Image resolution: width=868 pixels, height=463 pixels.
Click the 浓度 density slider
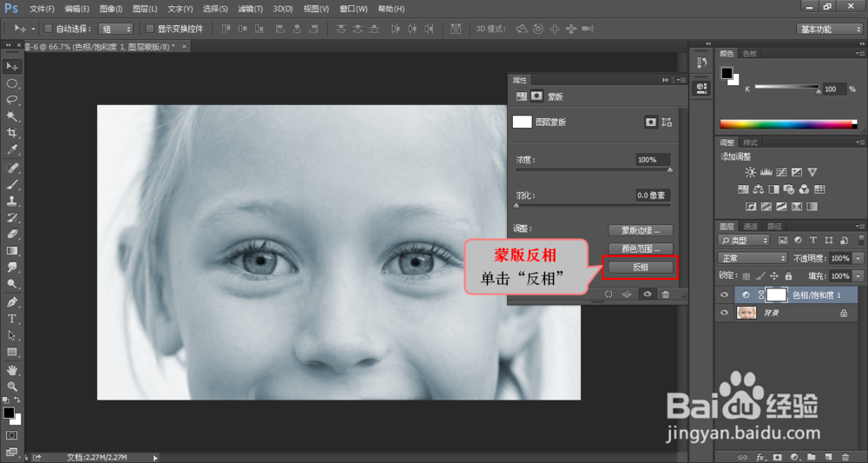[x=593, y=170]
